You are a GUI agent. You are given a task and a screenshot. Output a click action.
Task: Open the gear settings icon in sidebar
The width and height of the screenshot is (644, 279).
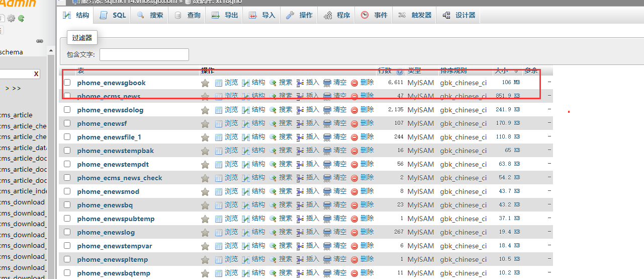[11, 19]
